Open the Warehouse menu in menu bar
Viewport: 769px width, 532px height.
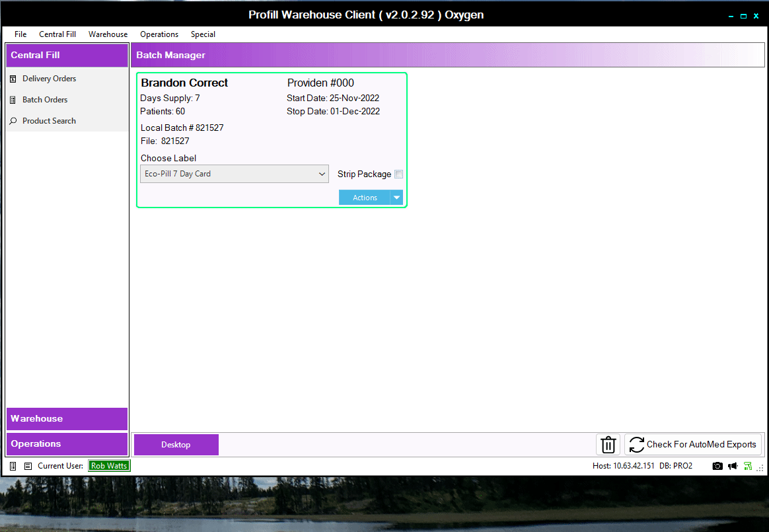(108, 34)
